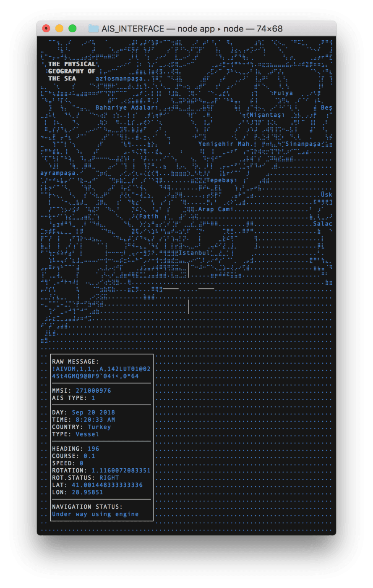The width and height of the screenshot is (373, 588).
Task: Click the 'Nişantaşı' map label
Action: pos(267,115)
